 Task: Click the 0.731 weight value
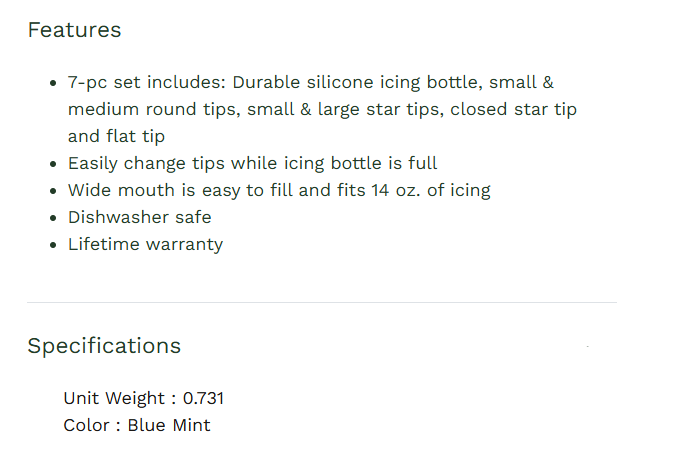tap(203, 398)
